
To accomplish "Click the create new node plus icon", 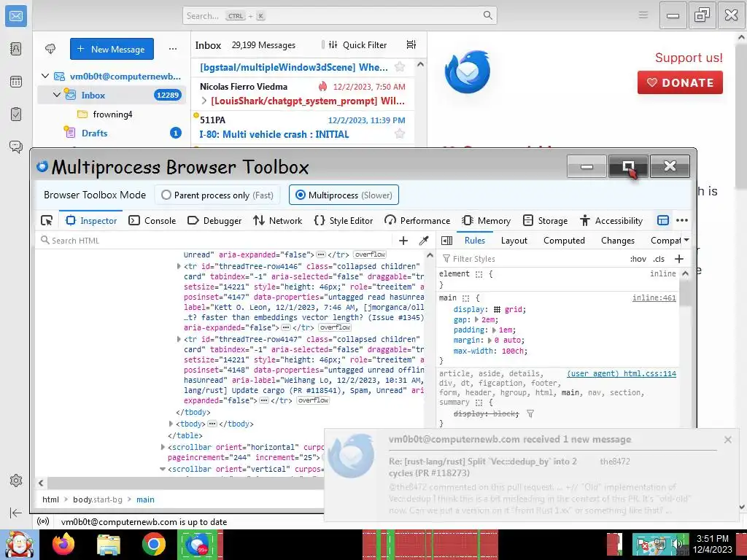I will [x=403, y=241].
